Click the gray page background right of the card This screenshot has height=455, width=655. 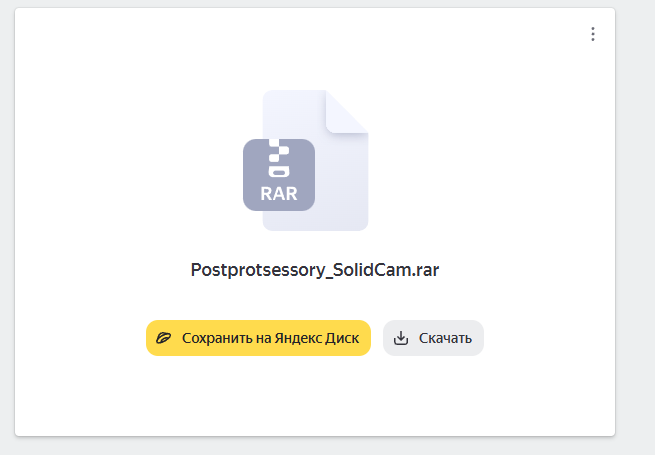635,226
